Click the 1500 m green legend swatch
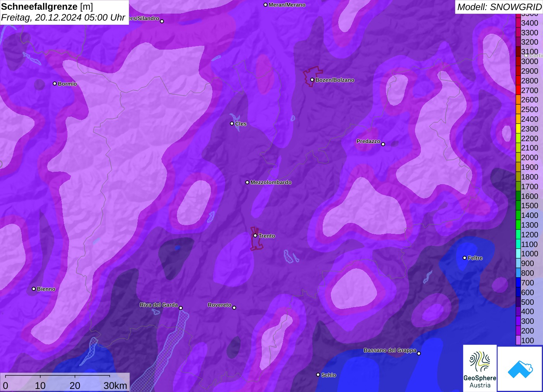This screenshot has height=392, width=543. (518, 205)
